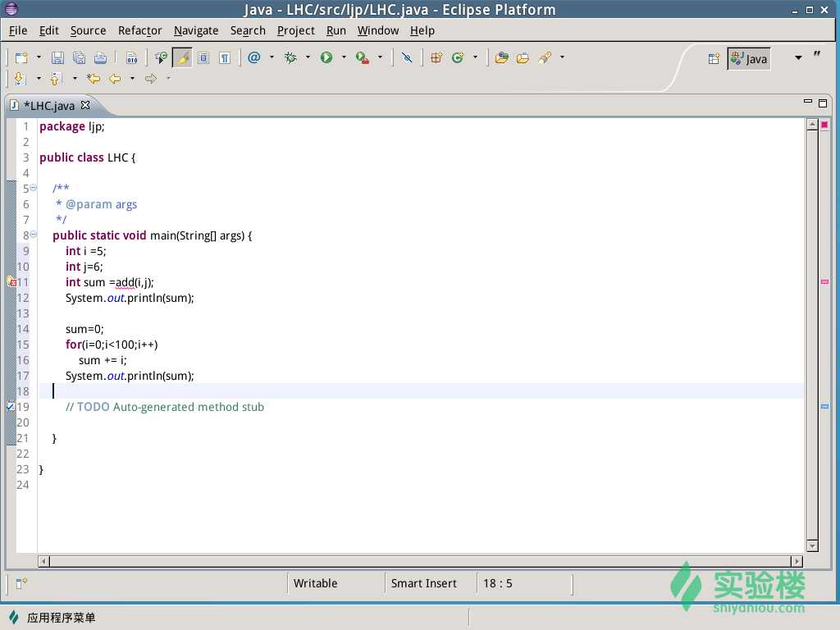Open the External Tools dropdown arrow
Viewport: 840px width, 630px height.
381,57
